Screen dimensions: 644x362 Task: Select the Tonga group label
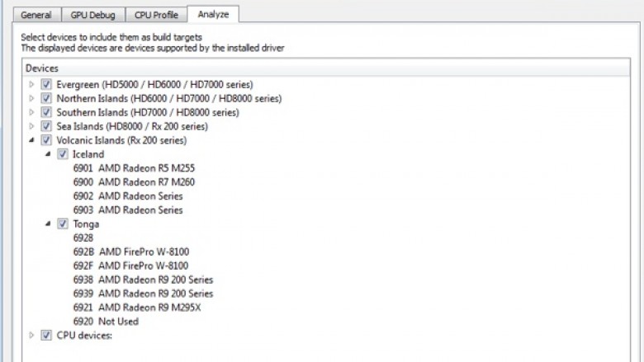coord(86,223)
